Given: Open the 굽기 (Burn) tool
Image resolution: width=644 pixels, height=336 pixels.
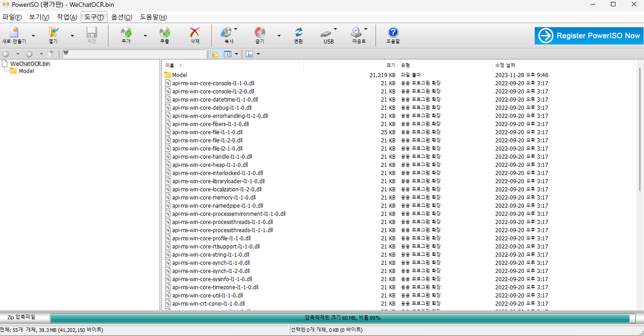Looking at the screenshot, I should click(259, 35).
